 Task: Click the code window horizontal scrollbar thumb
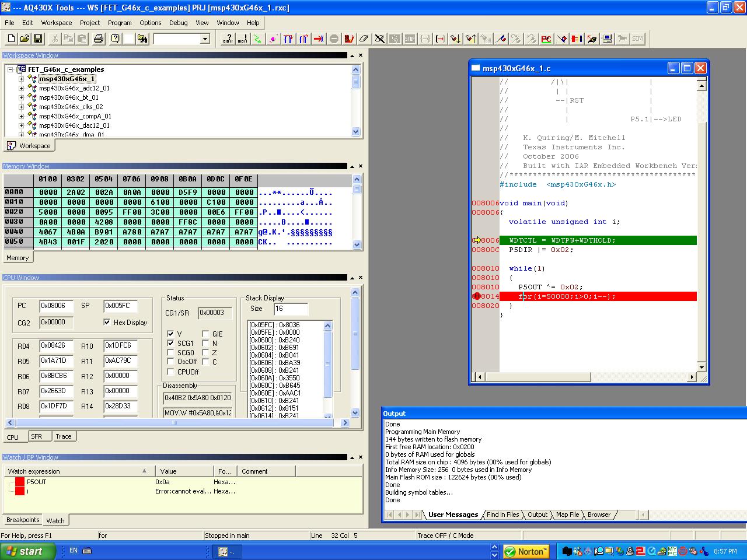pos(537,377)
